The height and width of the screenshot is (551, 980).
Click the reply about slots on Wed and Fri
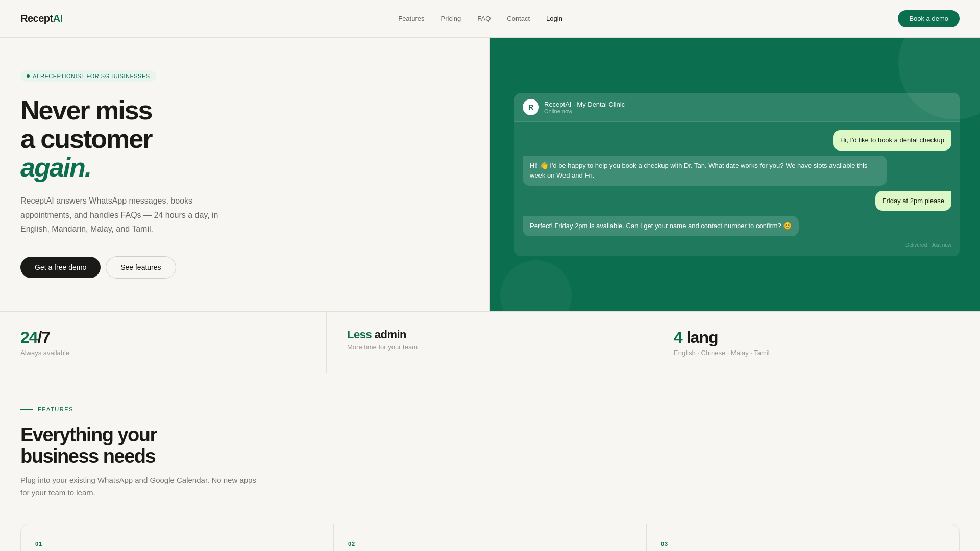705,170
